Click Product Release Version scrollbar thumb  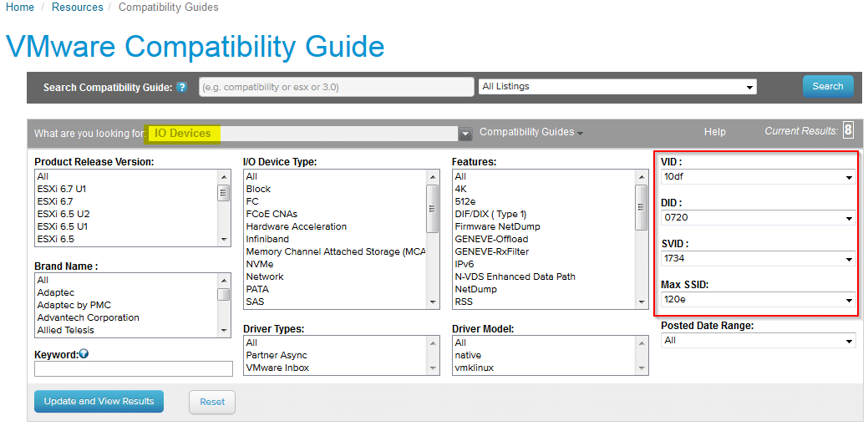pyautogui.click(x=224, y=193)
